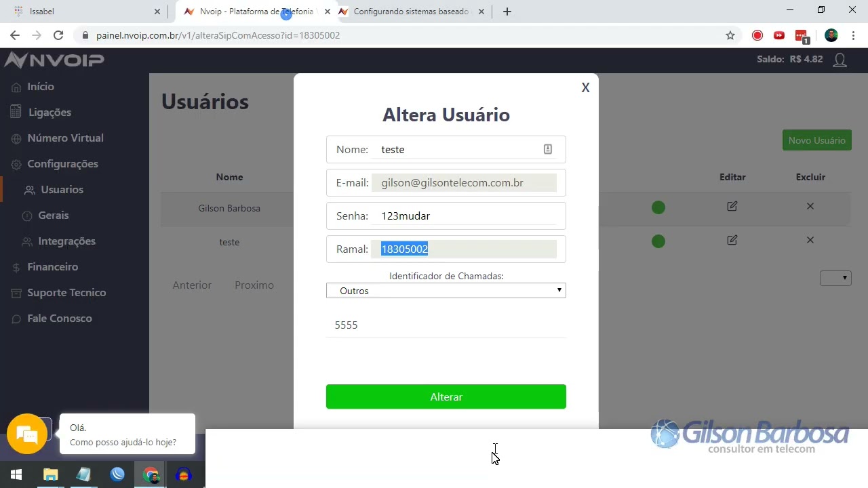Image resolution: width=868 pixels, height=488 pixels.
Task: Switch to Configurando sistemas baseado tab
Action: (x=414, y=12)
